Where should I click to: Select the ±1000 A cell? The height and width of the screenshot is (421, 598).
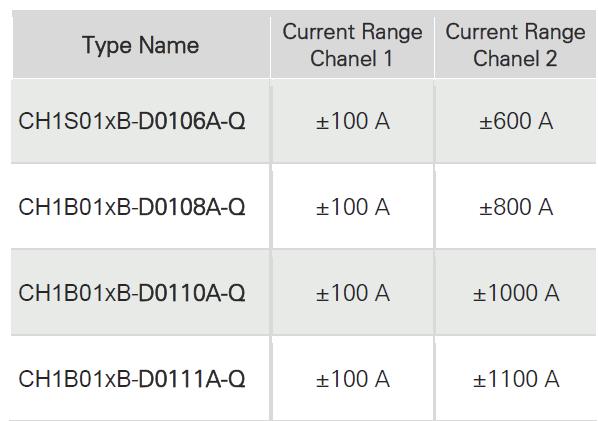[x=516, y=293]
